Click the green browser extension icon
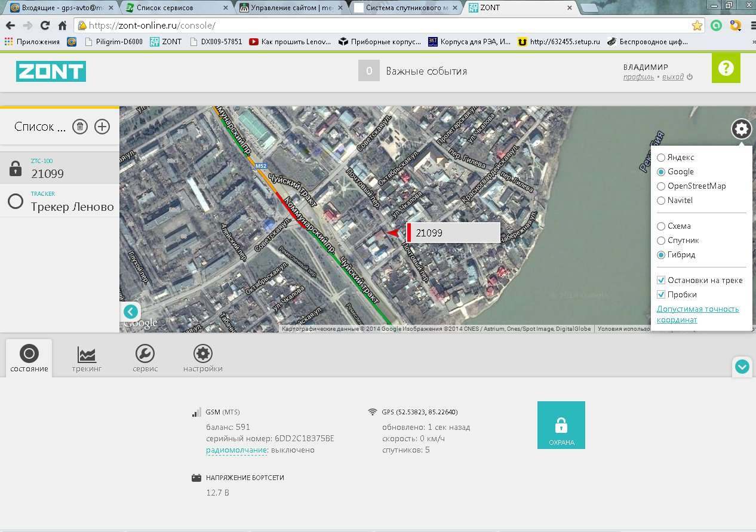This screenshot has height=532, width=756. coord(717,26)
